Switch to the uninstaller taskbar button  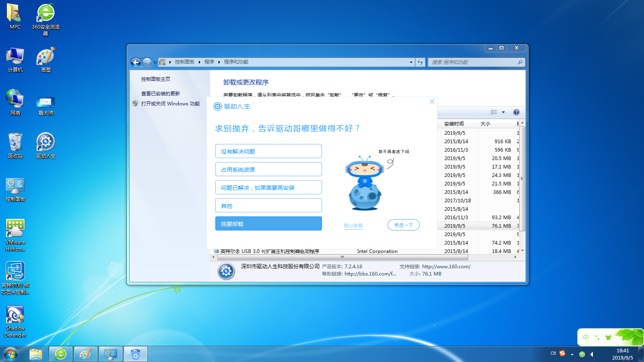[x=136, y=354]
